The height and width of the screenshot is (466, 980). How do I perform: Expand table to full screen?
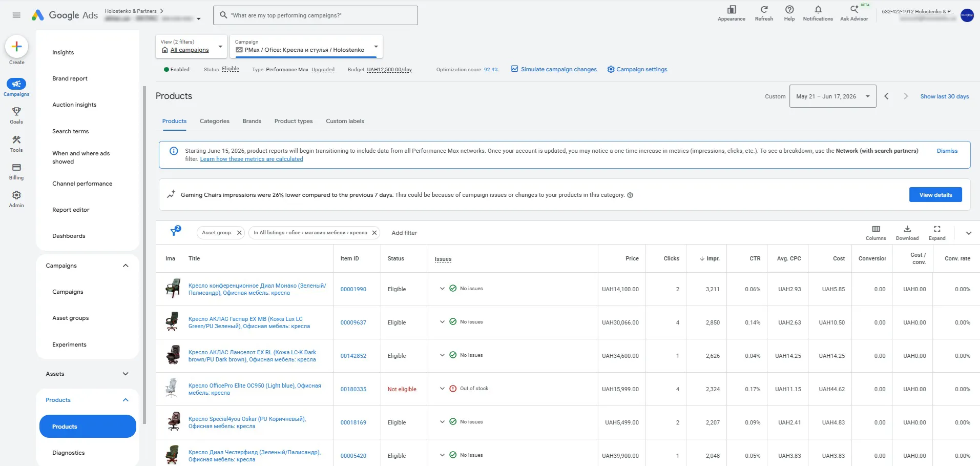(937, 232)
